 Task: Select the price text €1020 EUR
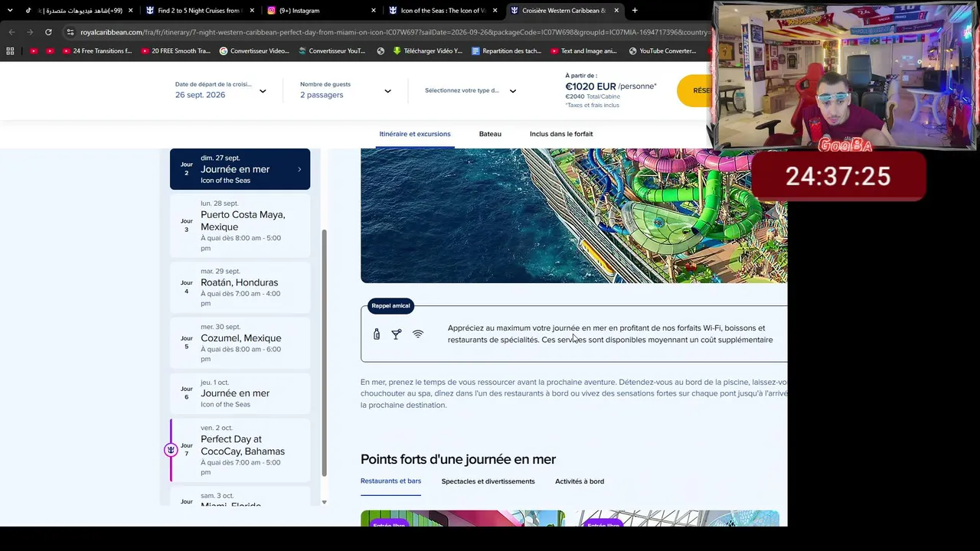pos(590,86)
